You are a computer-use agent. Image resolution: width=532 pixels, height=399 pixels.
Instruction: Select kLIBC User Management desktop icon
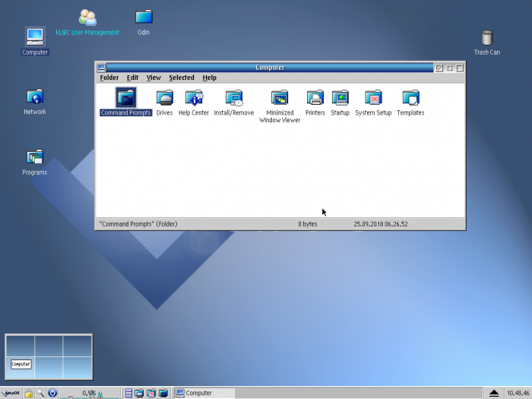coord(87,17)
